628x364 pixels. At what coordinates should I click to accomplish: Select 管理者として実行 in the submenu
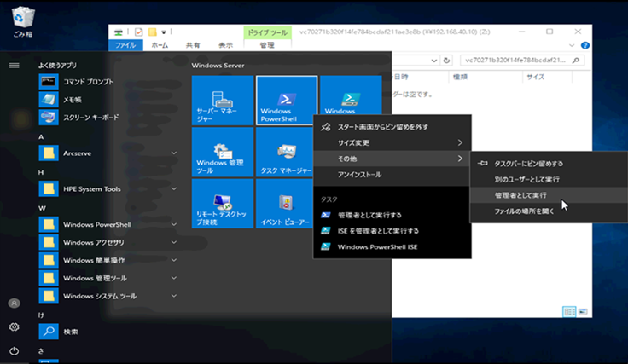(x=549, y=195)
